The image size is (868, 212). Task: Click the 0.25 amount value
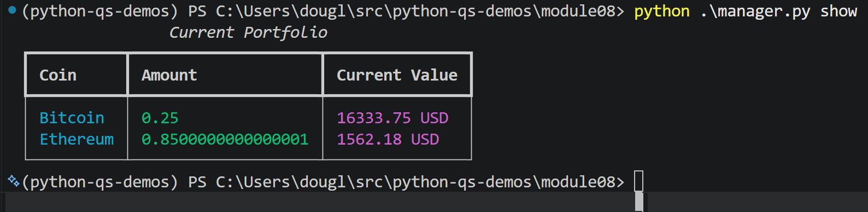click(x=160, y=118)
